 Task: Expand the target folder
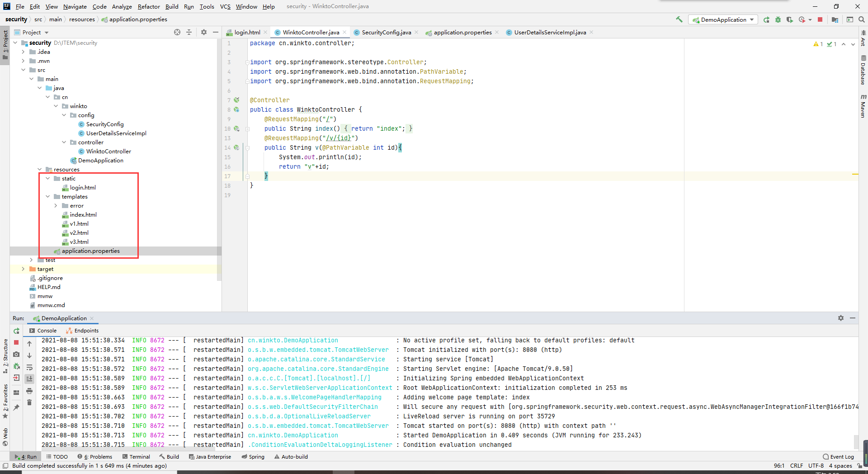(x=23, y=269)
